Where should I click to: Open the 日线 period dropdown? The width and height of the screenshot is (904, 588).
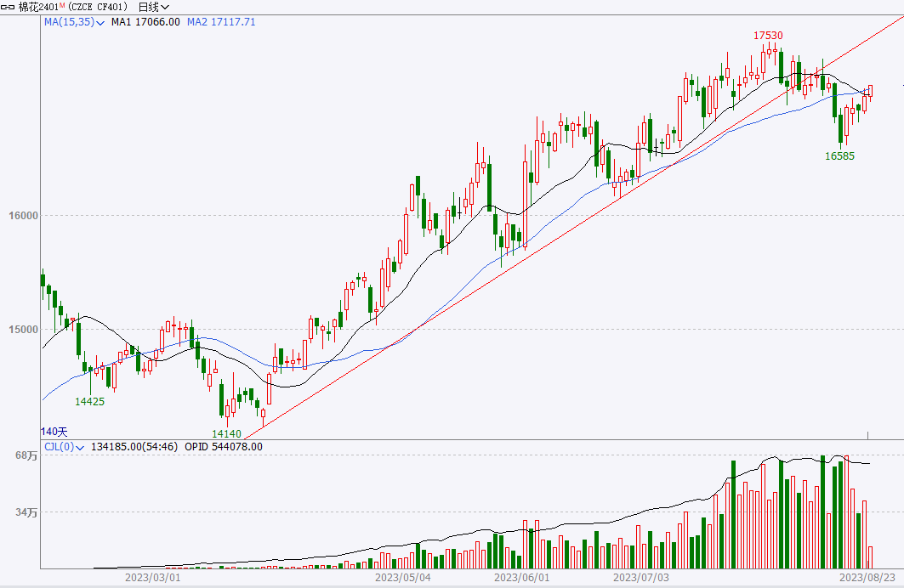point(154,7)
